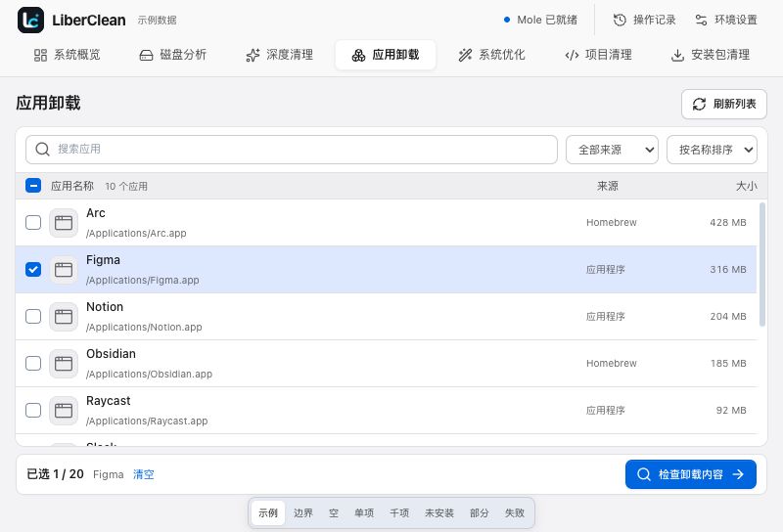The image size is (783, 532).
Task: Select the 空 scenario tab
Action: 334,513
